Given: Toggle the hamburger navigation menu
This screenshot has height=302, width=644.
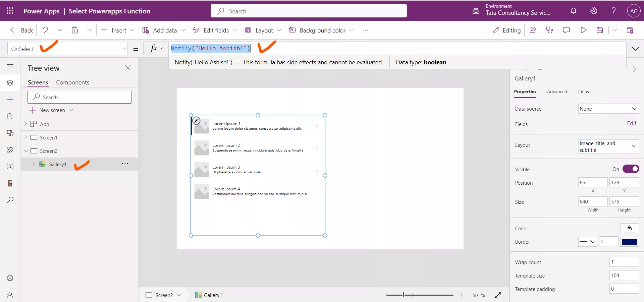Looking at the screenshot, I should click(x=10, y=66).
